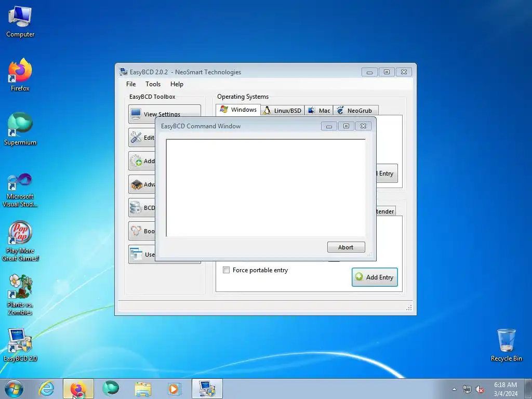Click the monitor icon beside View Settings
The width and height of the screenshot is (532, 399).
click(136, 114)
